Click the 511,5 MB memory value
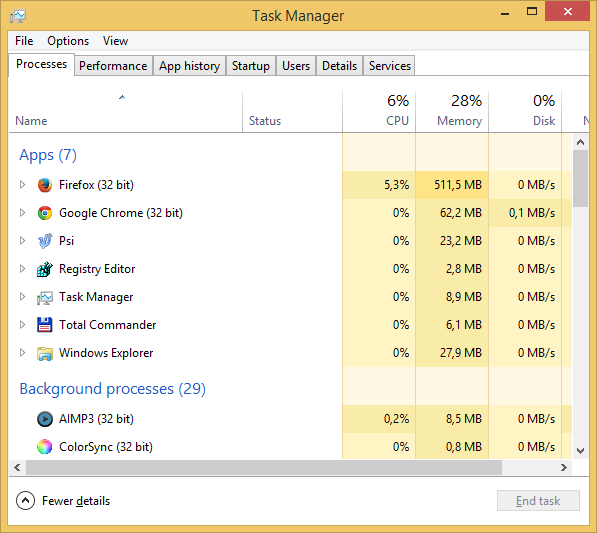 tap(458, 185)
